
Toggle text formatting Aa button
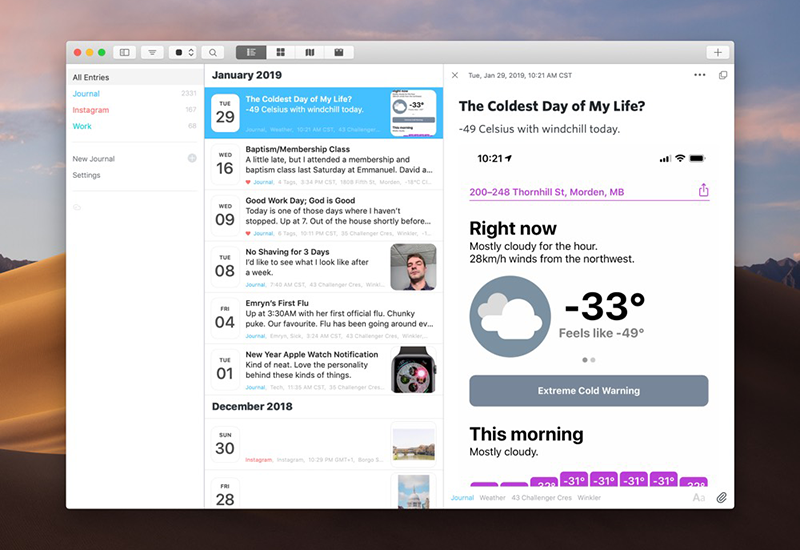[x=698, y=497]
